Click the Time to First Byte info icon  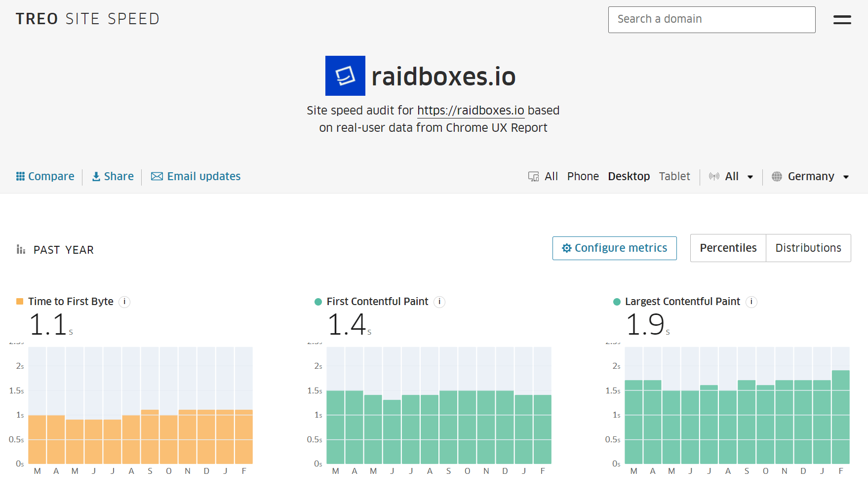(125, 302)
